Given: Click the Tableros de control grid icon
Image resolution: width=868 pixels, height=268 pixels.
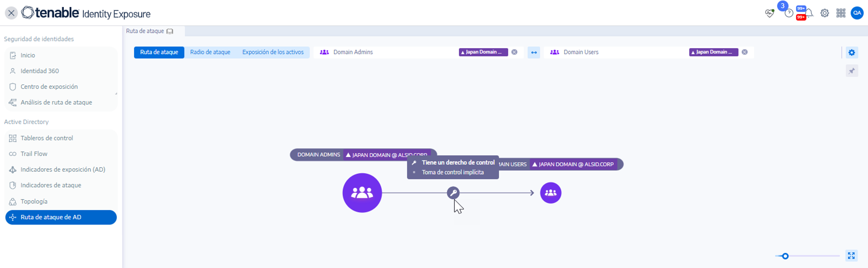Looking at the screenshot, I should pyautogui.click(x=13, y=138).
